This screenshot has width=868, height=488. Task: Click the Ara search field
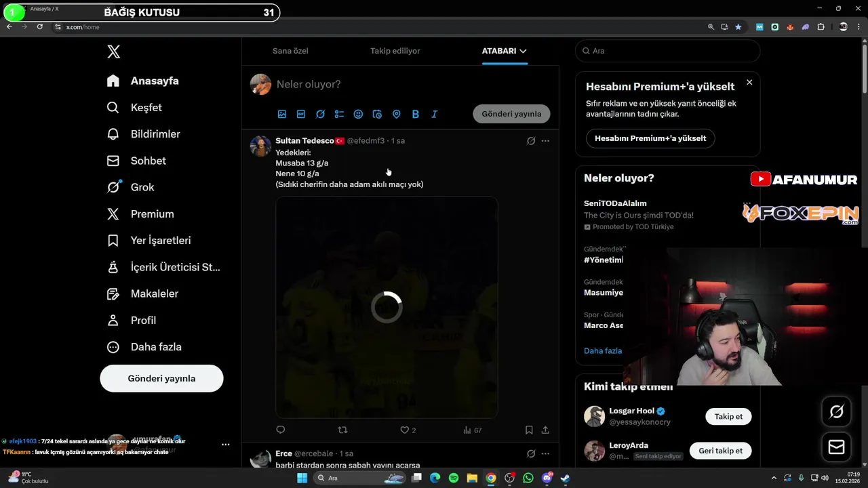point(667,51)
